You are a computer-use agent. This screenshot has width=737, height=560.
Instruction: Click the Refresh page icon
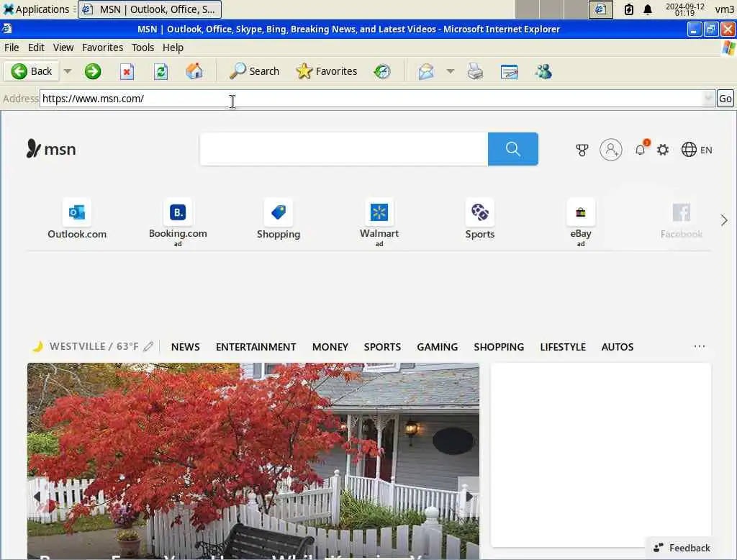pos(160,71)
